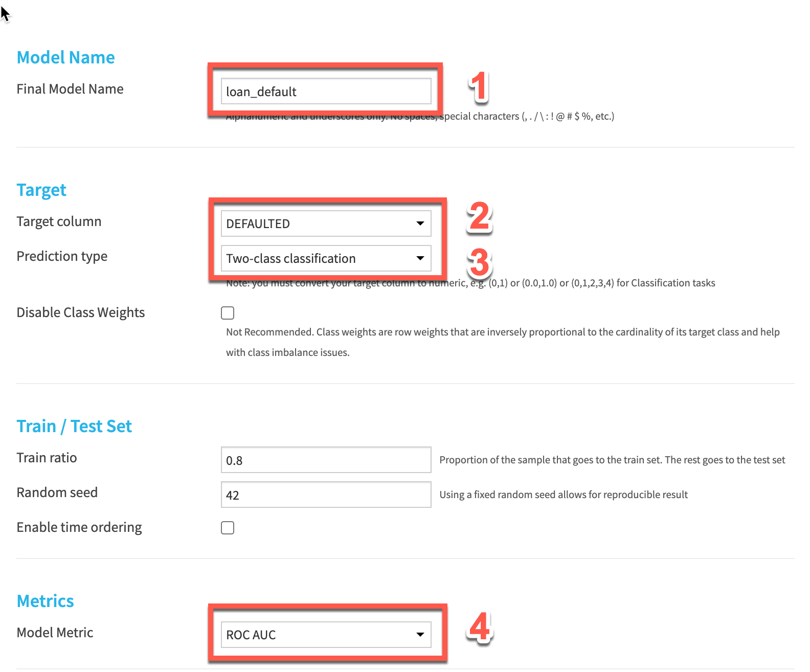810x672 pixels.
Task: Click the red number 1 annotation
Action: click(x=478, y=86)
